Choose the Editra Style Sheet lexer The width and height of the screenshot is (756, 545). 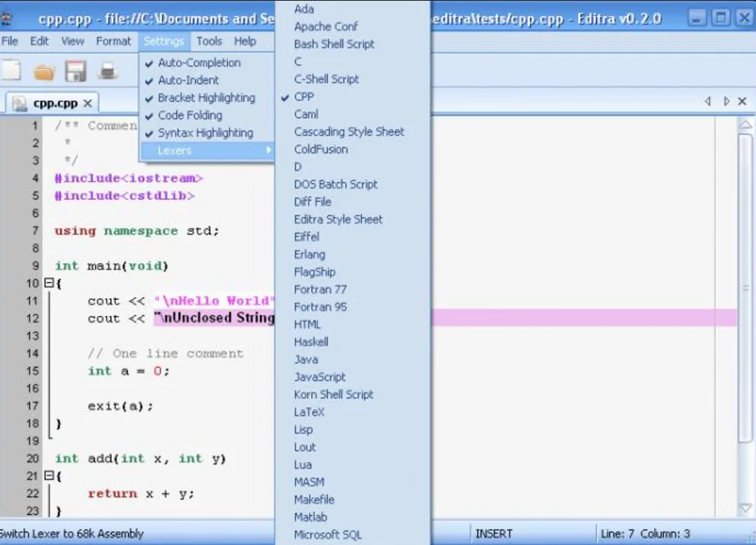click(x=353, y=219)
